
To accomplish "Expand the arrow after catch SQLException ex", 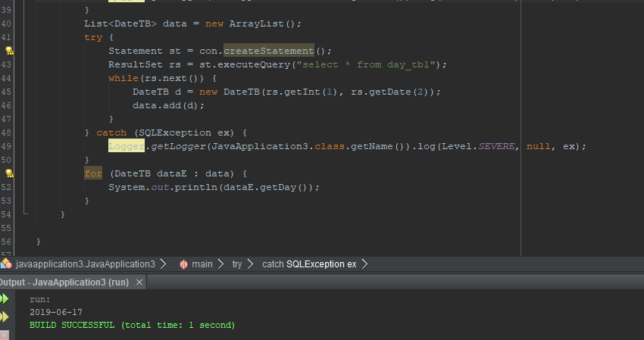I will click(364, 264).
